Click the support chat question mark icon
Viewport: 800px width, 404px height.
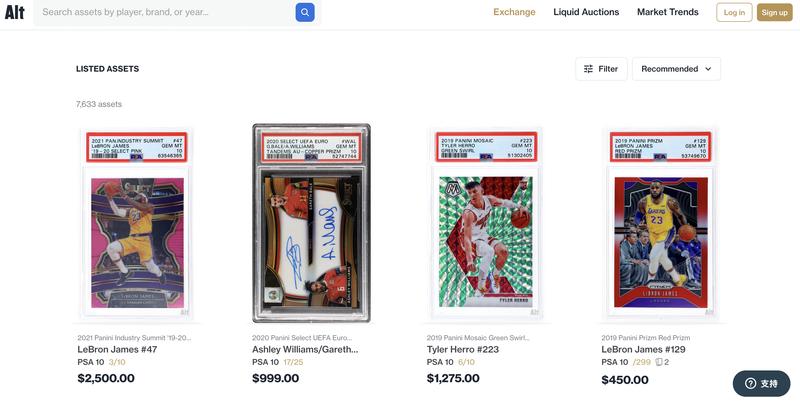point(750,383)
